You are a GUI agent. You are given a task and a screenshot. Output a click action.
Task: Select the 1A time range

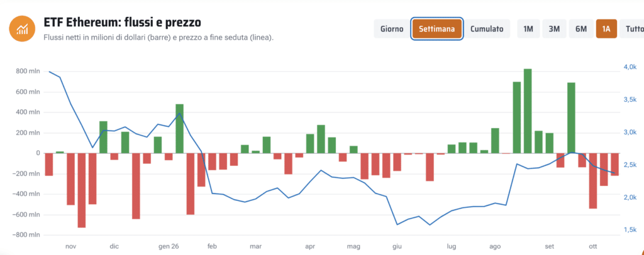click(x=606, y=29)
